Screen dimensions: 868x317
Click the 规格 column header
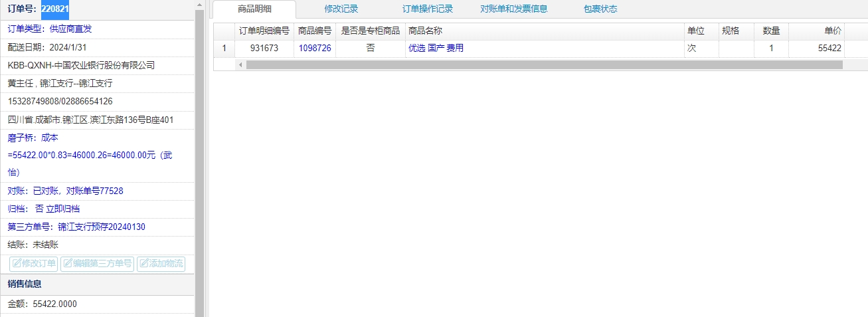click(737, 31)
